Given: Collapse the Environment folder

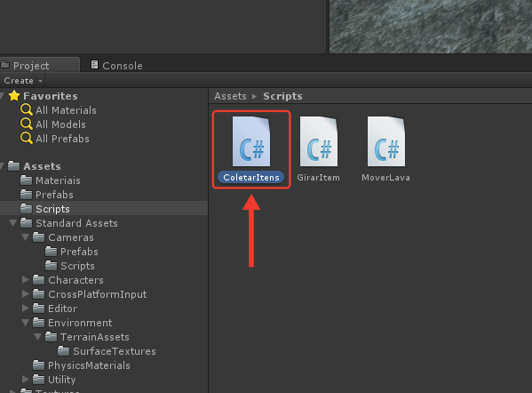Looking at the screenshot, I should click(25, 323).
